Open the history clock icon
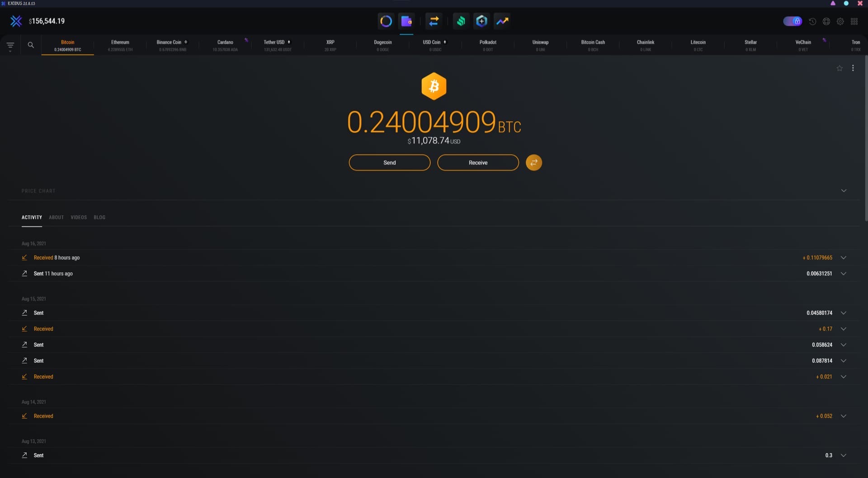Image resolution: width=868 pixels, height=478 pixels. pyautogui.click(x=812, y=22)
